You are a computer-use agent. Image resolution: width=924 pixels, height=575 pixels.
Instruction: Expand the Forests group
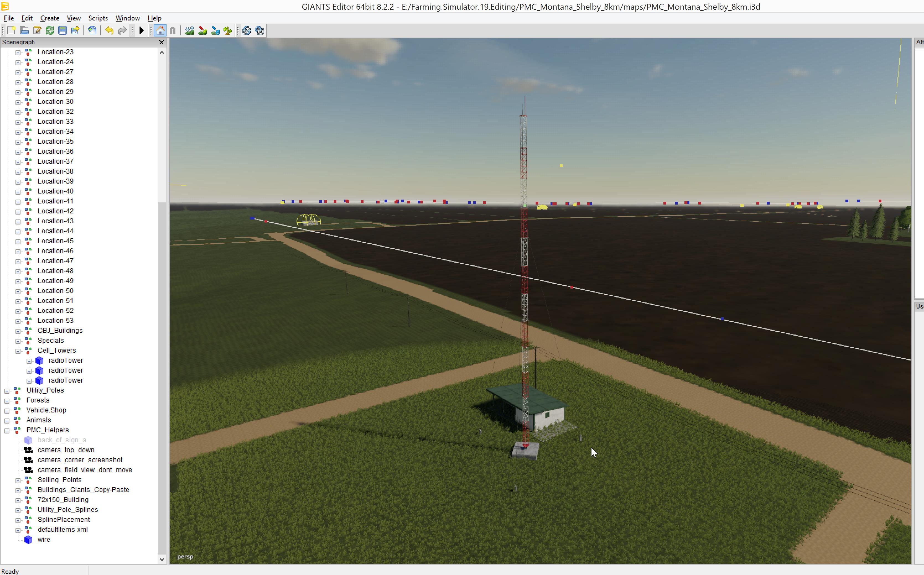pos(7,401)
